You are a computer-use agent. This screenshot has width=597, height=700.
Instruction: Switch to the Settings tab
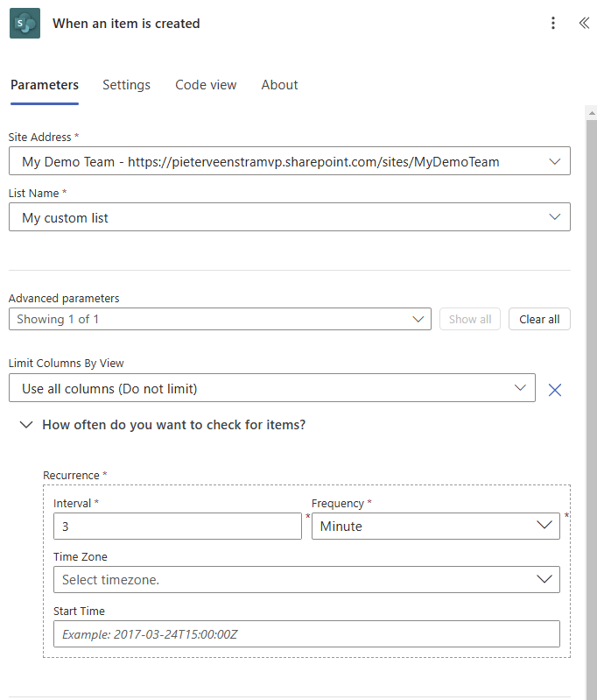pos(126,85)
